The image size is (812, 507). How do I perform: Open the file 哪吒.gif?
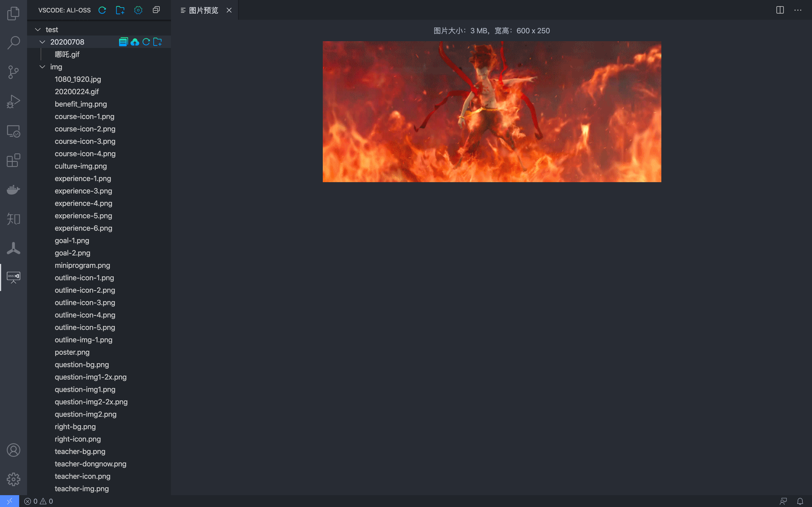coord(67,54)
